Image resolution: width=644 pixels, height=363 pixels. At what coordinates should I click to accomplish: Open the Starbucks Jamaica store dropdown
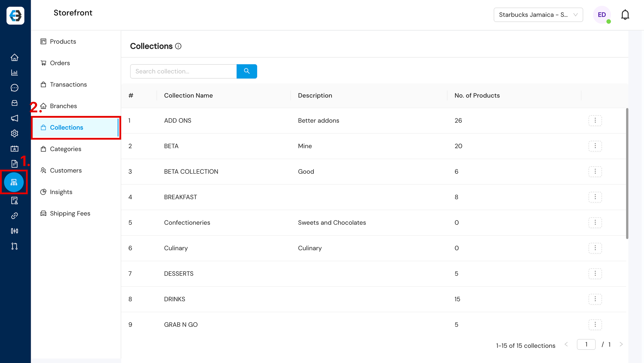[x=538, y=15]
